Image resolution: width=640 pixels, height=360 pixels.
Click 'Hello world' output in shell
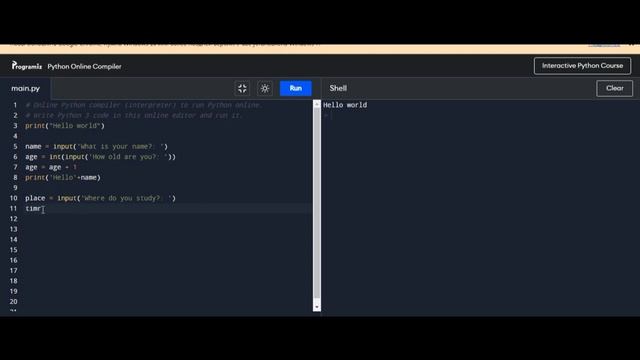[345, 105]
